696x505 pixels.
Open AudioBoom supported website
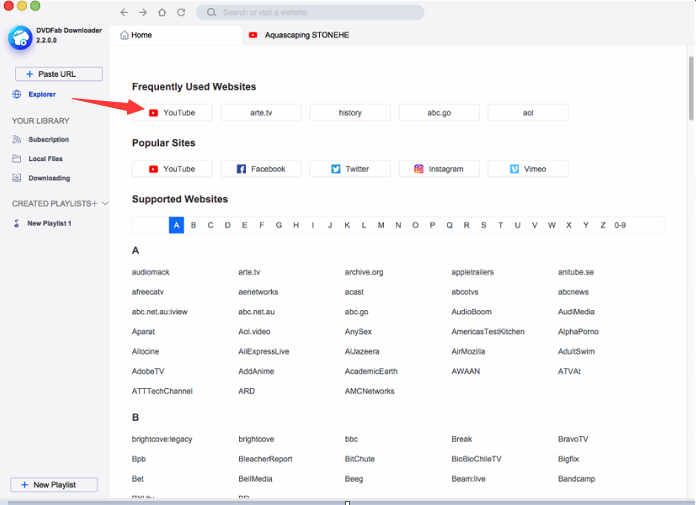click(471, 312)
